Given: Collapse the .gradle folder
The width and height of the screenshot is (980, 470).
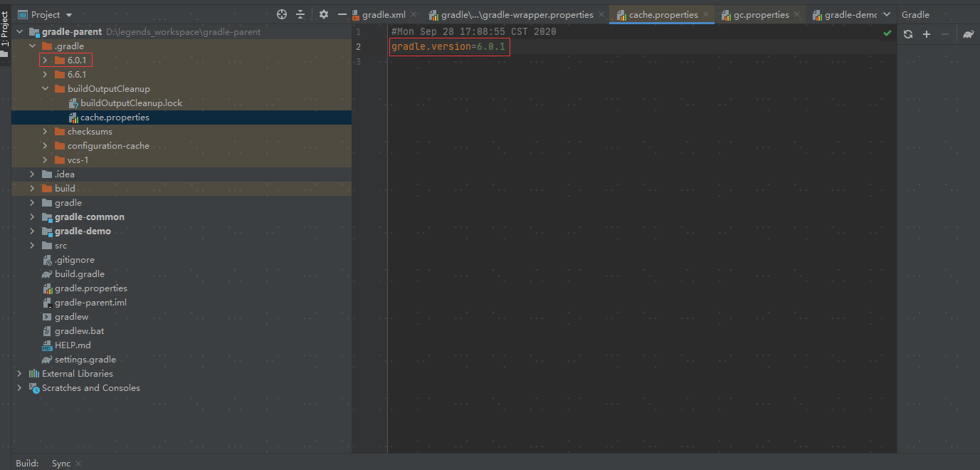Looking at the screenshot, I should (31, 45).
